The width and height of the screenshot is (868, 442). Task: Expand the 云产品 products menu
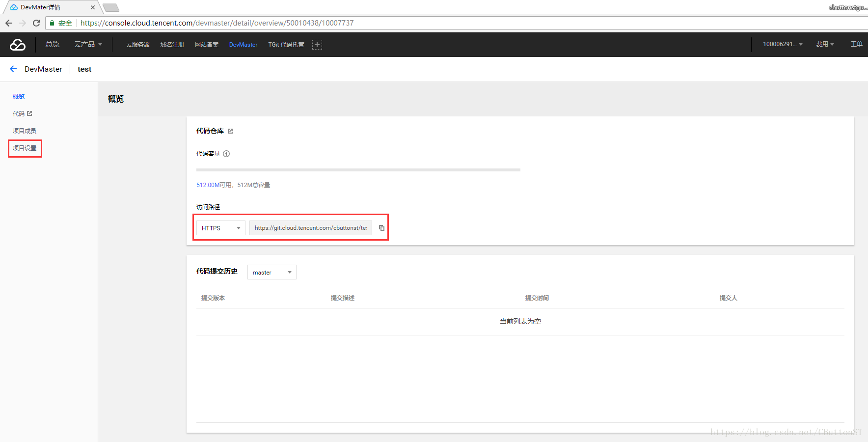88,44
